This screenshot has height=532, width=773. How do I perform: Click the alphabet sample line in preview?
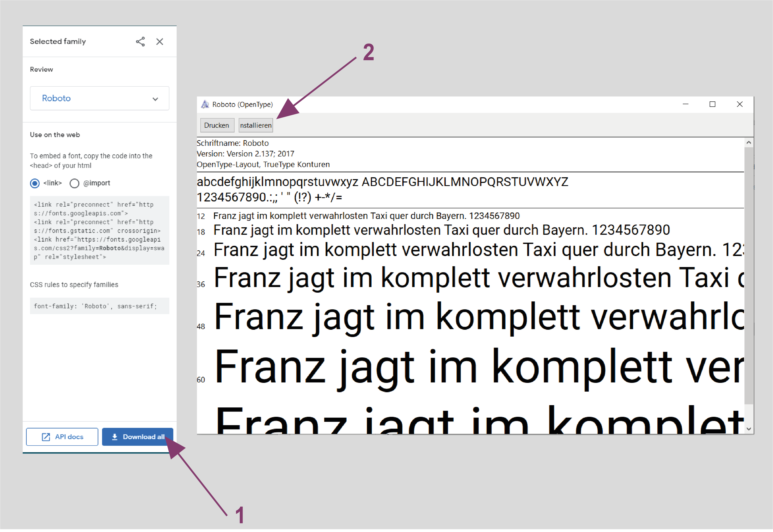[x=382, y=182]
